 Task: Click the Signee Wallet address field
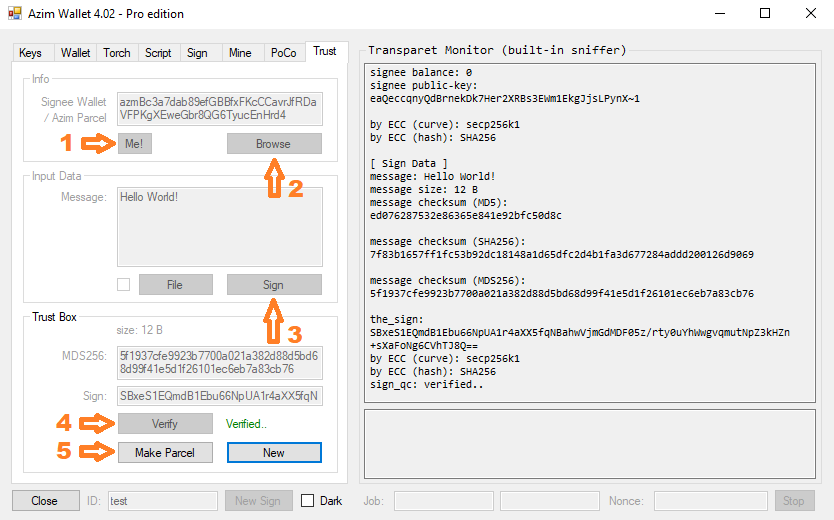(220, 108)
